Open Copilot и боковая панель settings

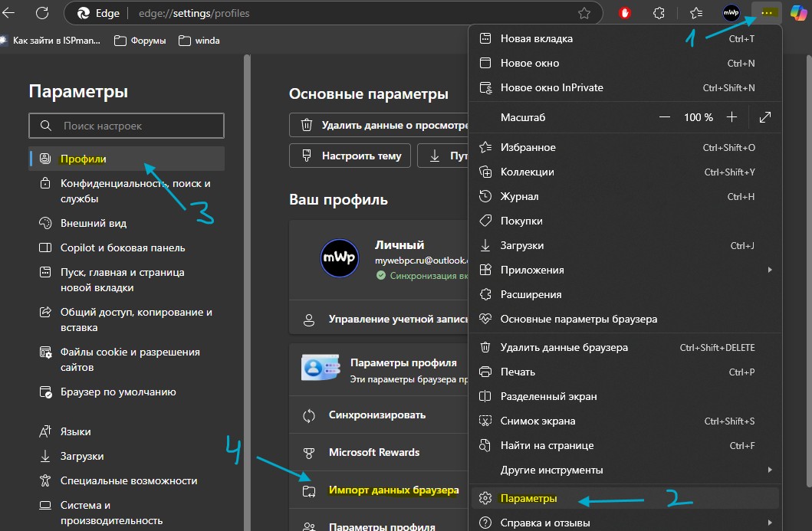pyautogui.click(x=127, y=248)
